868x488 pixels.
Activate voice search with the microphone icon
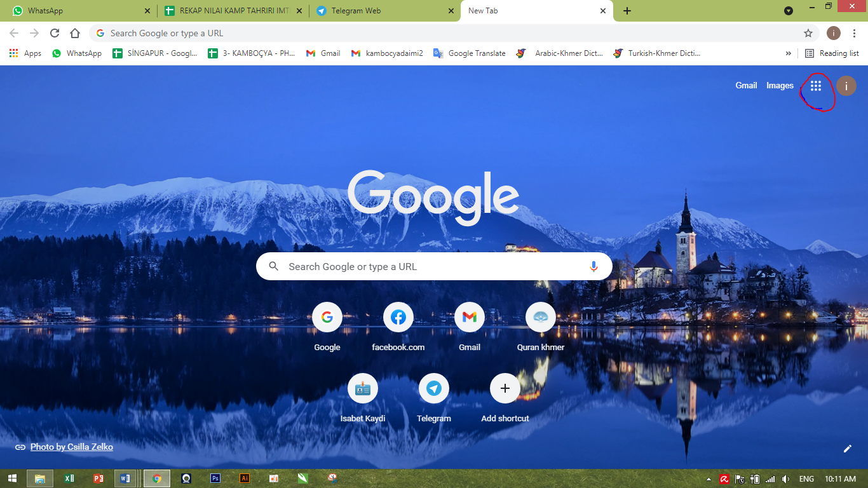593,266
